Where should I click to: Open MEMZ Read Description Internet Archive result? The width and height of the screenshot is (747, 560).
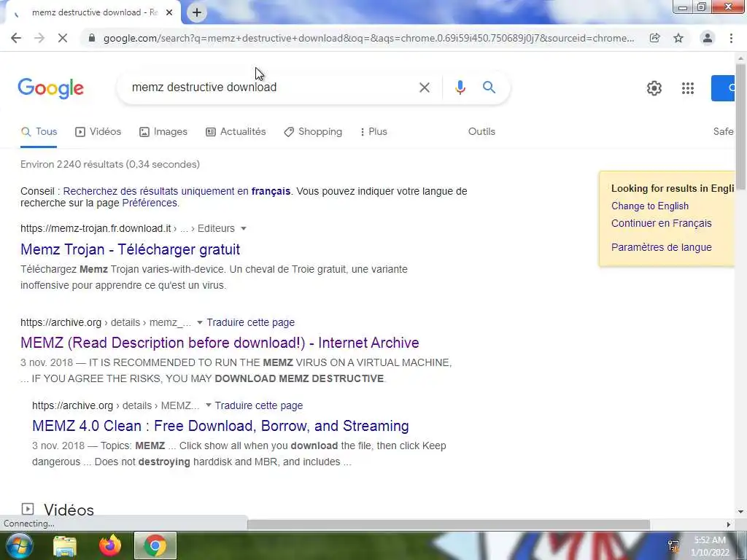point(220,343)
